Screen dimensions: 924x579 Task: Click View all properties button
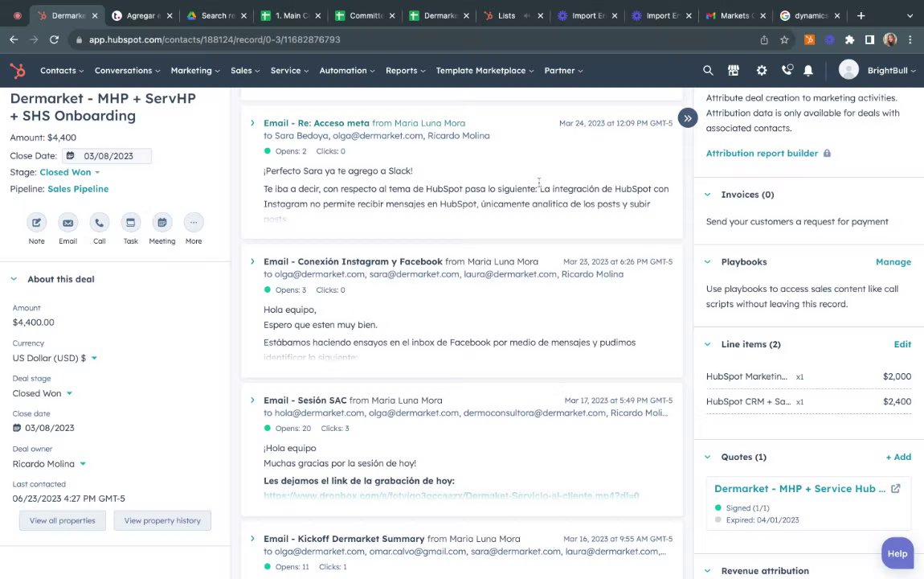(63, 520)
